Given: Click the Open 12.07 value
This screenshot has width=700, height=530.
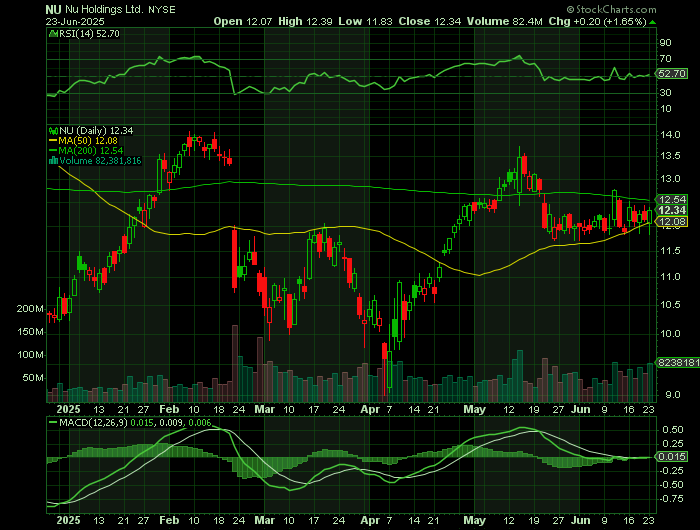Looking at the screenshot, I should [242, 21].
